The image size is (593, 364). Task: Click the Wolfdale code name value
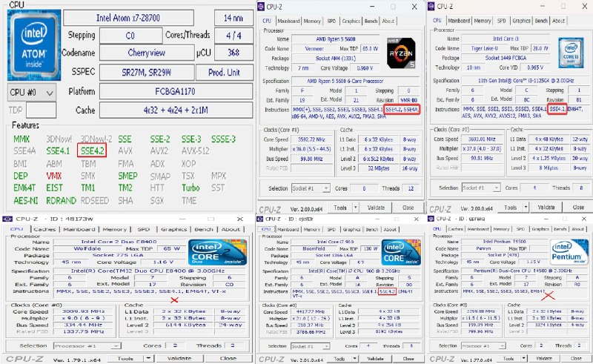[x=87, y=248]
